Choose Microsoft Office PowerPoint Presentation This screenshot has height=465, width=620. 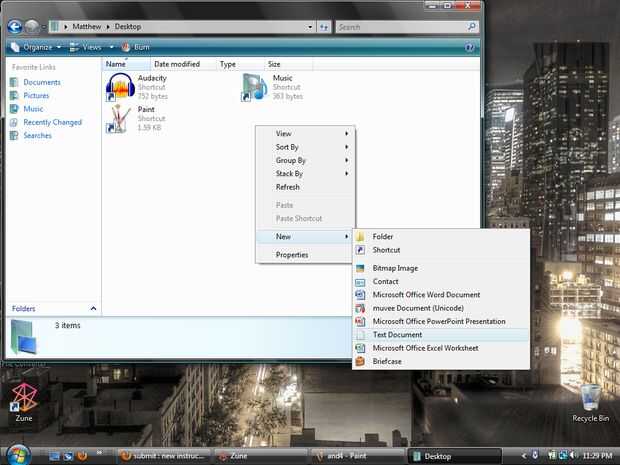click(x=441, y=322)
